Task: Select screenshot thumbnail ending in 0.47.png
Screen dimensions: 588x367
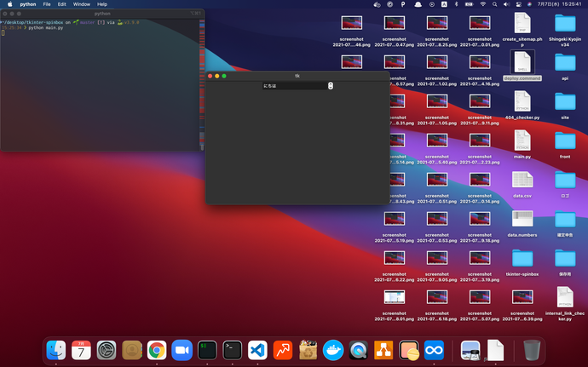Action: (x=395, y=31)
